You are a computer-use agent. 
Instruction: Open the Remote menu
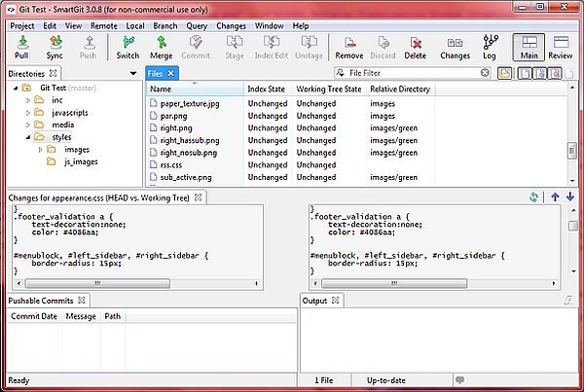[x=104, y=25]
